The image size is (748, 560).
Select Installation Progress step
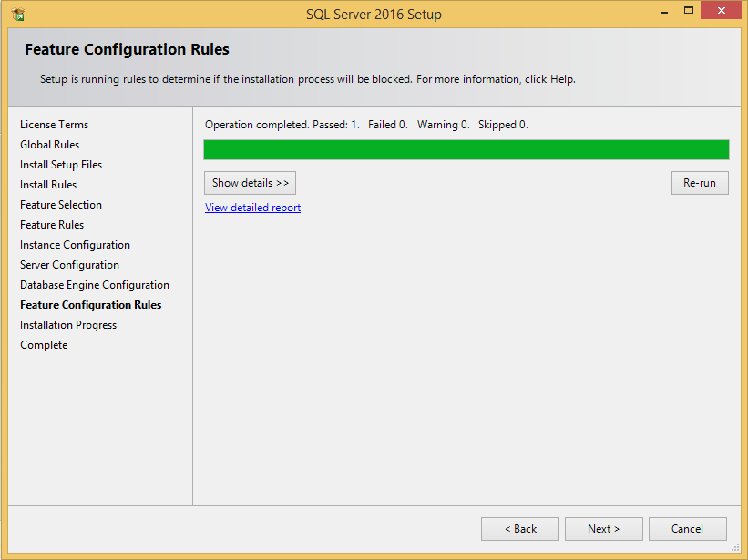[x=68, y=324]
